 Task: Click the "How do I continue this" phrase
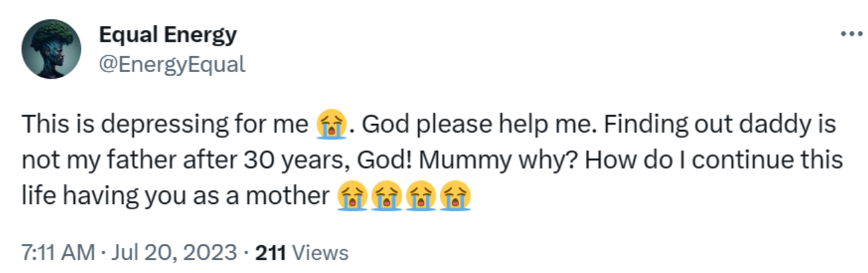[x=685, y=160]
